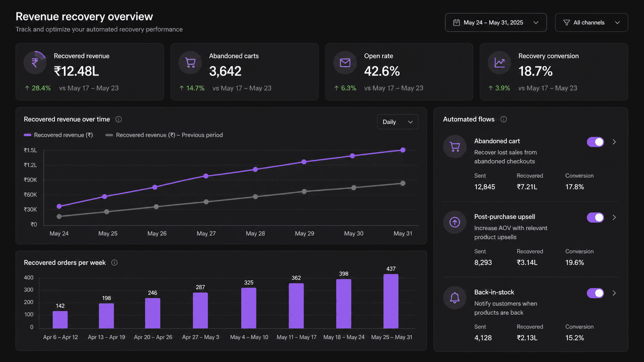
Task: Show info for Automated flows
Action: point(503,119)
